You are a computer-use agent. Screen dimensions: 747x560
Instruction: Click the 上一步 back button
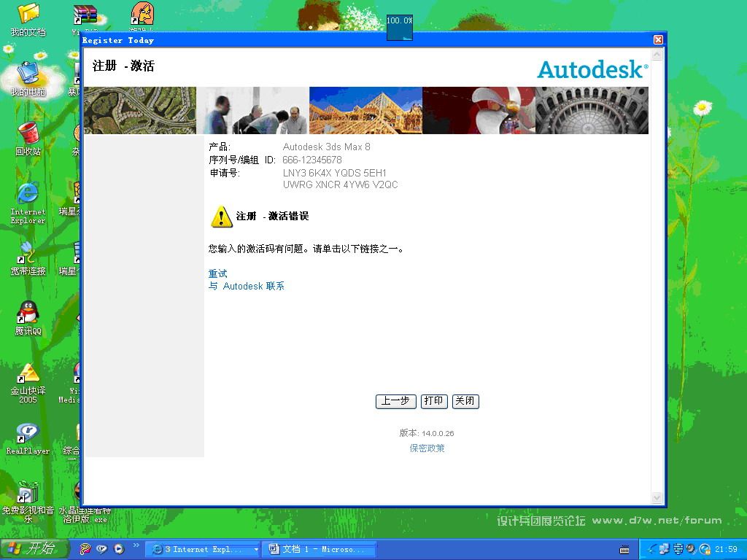pyautogui.click(x=396, y=401)
